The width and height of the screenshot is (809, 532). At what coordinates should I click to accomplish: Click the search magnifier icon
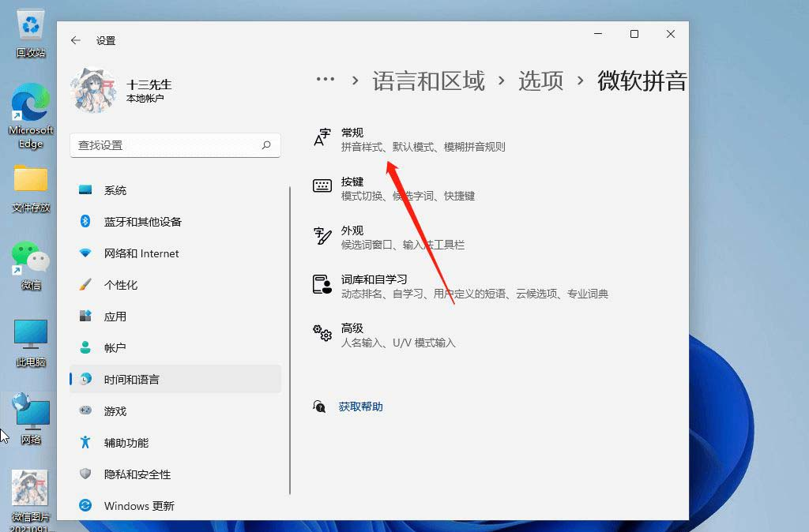(x=266, y=145)
